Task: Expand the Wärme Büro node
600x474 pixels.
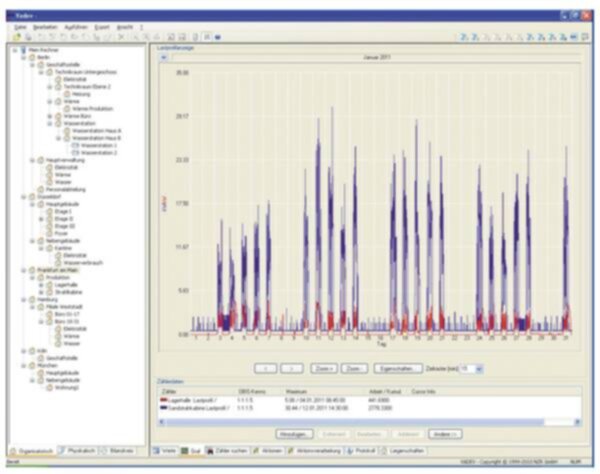Action: (x=49, y=116)
